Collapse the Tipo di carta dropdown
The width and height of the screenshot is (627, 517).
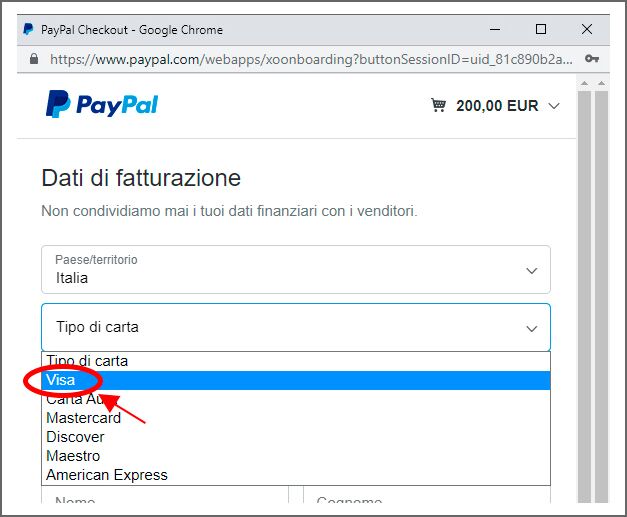(x=296, y=327)
